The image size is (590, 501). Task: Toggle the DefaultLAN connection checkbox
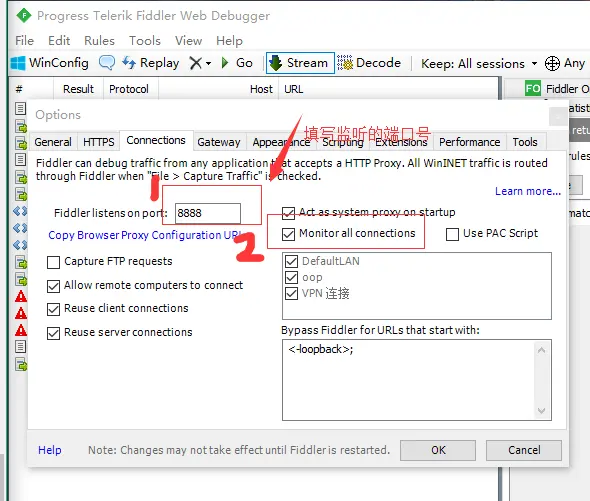292,261
